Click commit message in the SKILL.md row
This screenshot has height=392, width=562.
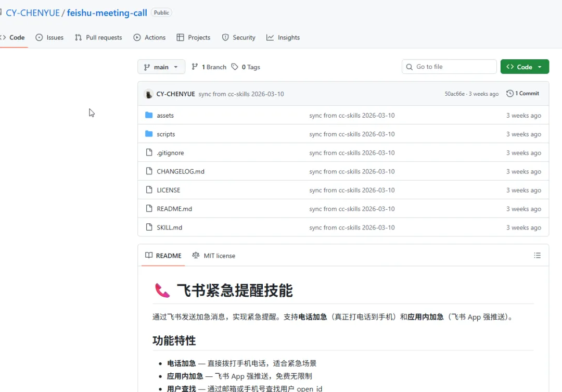tap(352, 227)
